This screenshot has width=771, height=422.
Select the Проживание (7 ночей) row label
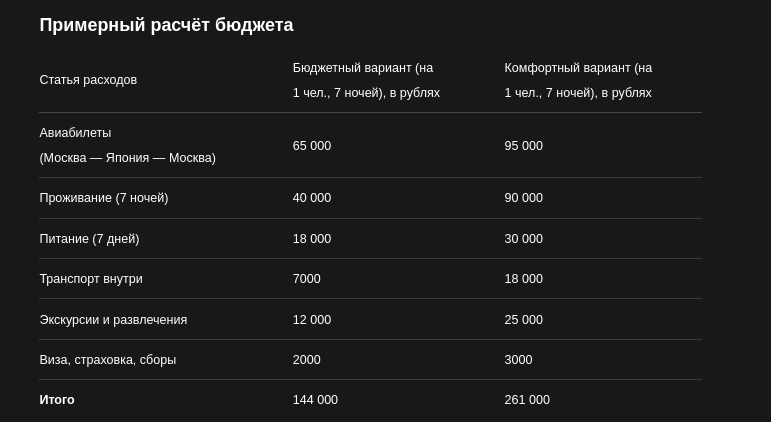click(x=104, y=198)
